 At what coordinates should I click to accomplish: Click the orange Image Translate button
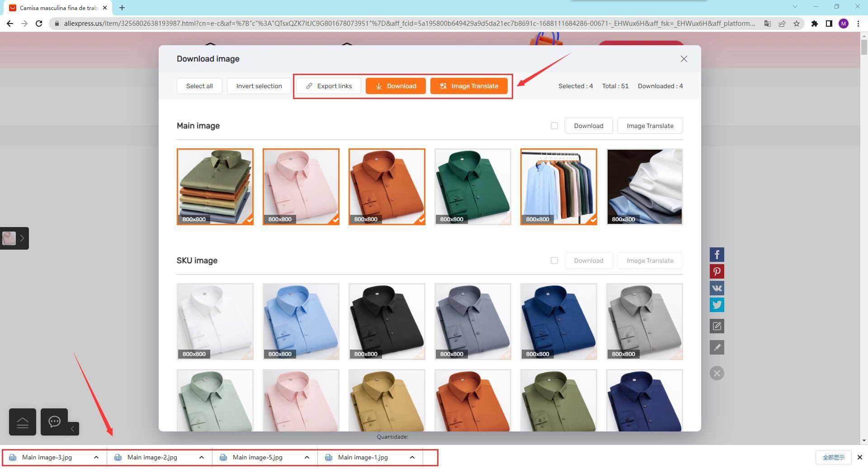pos(469,86)
